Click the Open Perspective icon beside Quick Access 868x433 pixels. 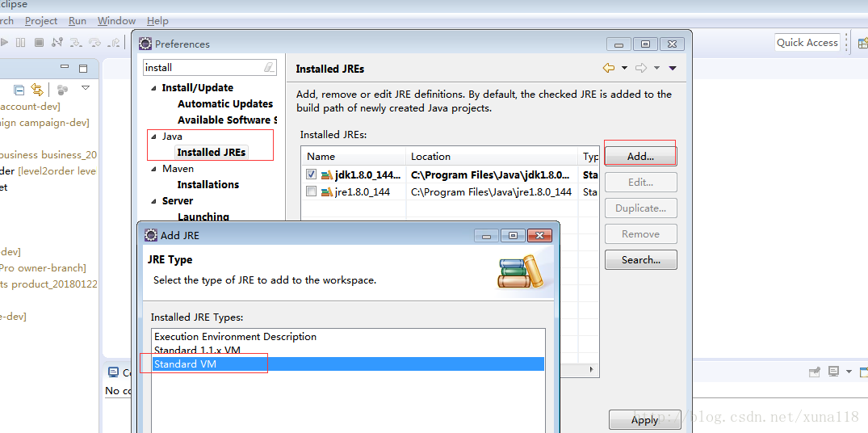tap(863, 43)
